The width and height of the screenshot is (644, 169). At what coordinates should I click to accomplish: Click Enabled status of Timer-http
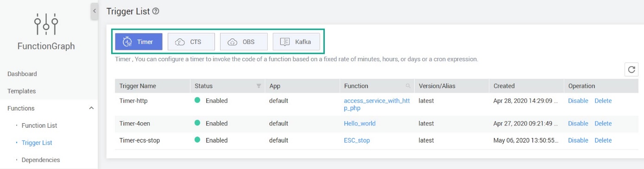click(216, 100)
